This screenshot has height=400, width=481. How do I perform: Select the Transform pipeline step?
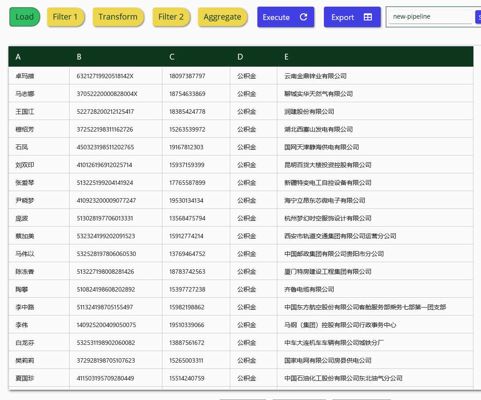(x=118, y=17)
